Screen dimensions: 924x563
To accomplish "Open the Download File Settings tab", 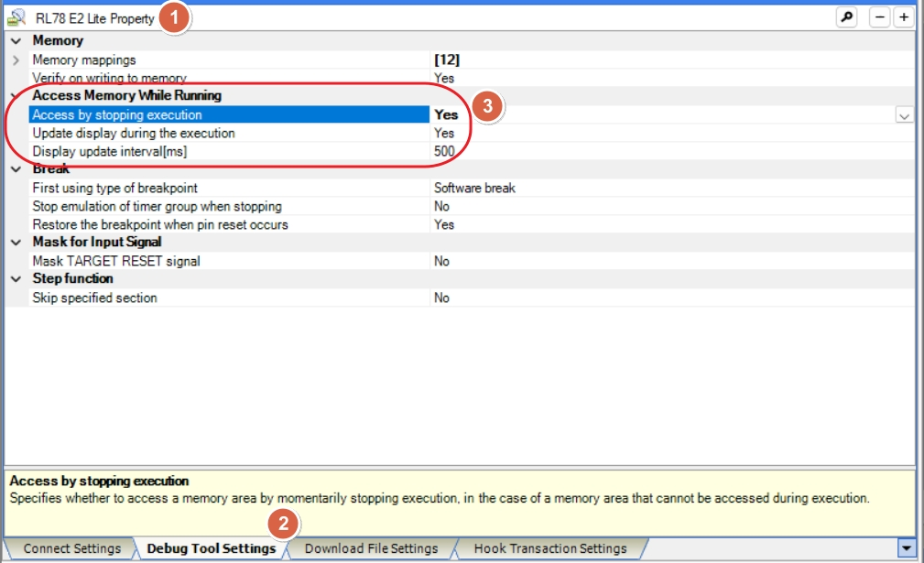I will point(371,548).
